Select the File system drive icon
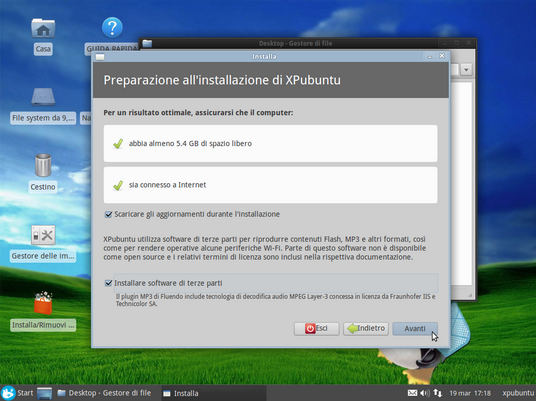536x401 pixels. tap(43, 97)
